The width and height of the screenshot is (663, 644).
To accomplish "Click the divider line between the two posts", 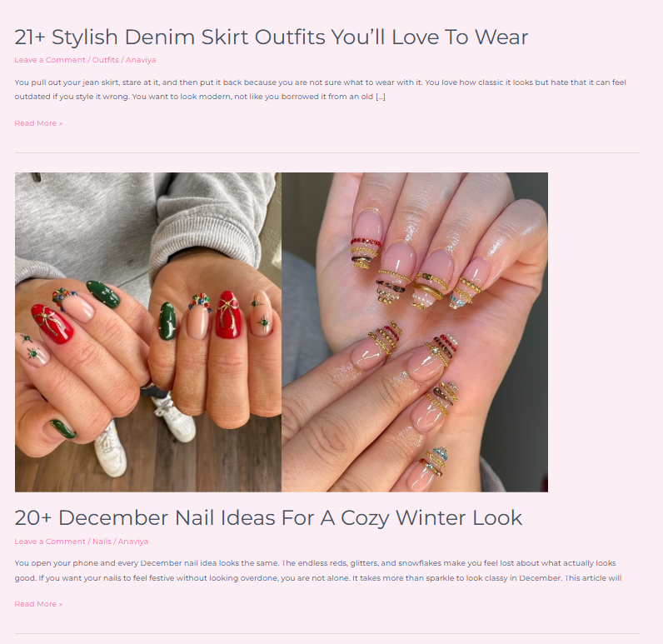I will click(327, 152).
